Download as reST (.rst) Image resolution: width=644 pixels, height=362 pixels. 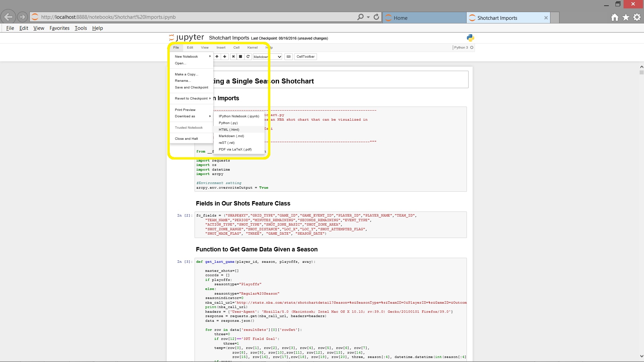tap(239, 143)
